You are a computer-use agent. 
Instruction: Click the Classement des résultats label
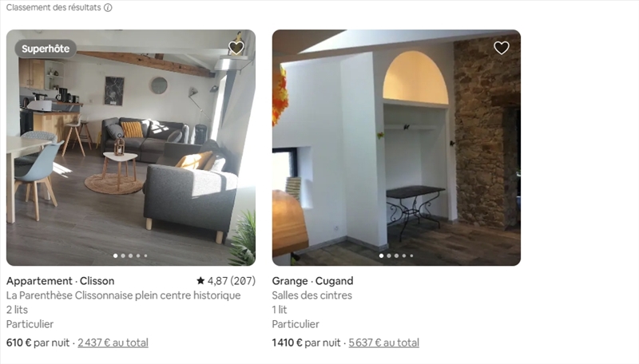pos(54,7)
